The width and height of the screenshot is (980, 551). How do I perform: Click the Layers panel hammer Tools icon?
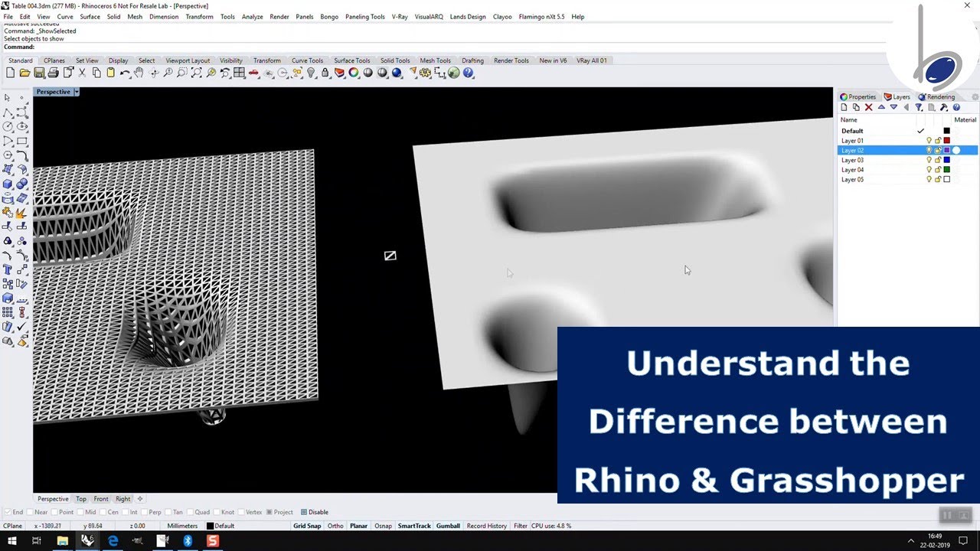(x=944, y=107)
